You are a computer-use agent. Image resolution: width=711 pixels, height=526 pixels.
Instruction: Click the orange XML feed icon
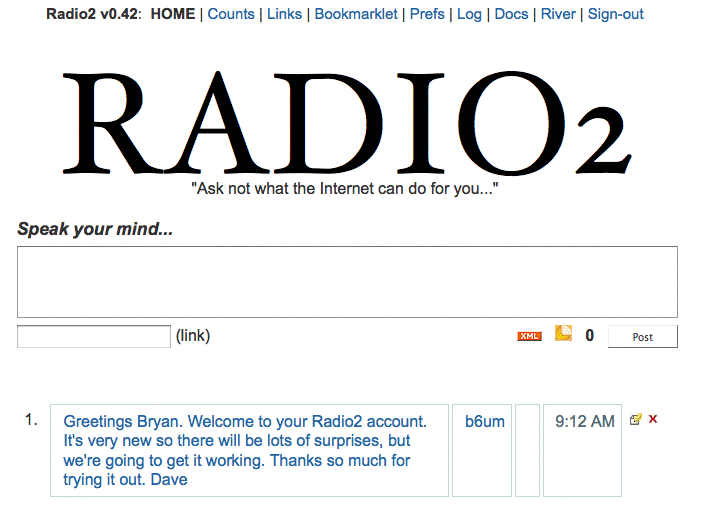(x=529, y=336)
